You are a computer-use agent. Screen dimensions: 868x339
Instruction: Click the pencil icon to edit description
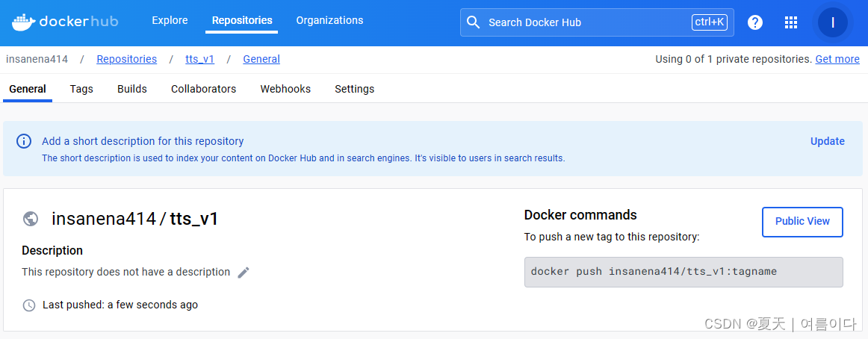tap(244, 273)
